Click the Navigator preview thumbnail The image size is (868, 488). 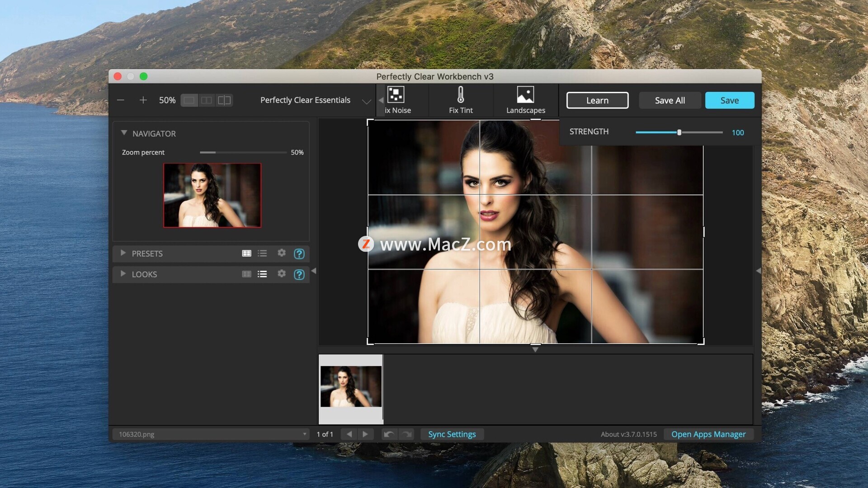212,195
